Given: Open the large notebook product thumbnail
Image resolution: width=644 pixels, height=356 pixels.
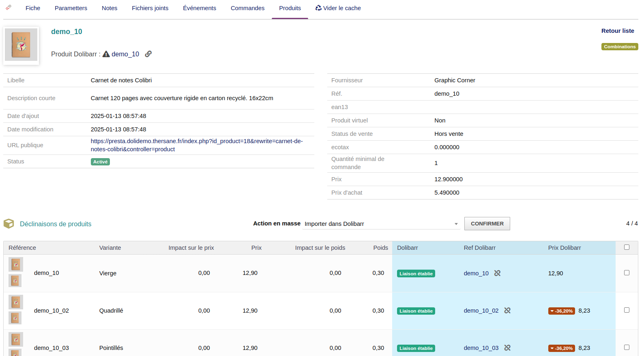Looking at the screenshot, I should [x=21, y=45].
